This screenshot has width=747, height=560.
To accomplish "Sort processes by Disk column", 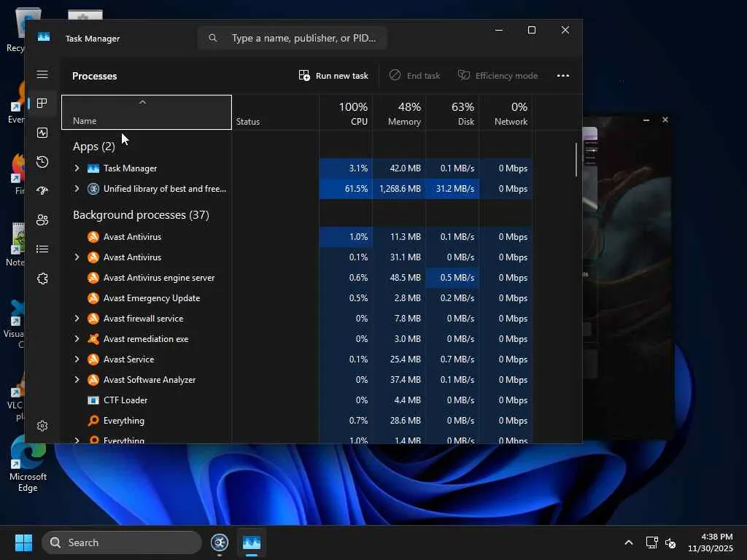I will [452, 112].
